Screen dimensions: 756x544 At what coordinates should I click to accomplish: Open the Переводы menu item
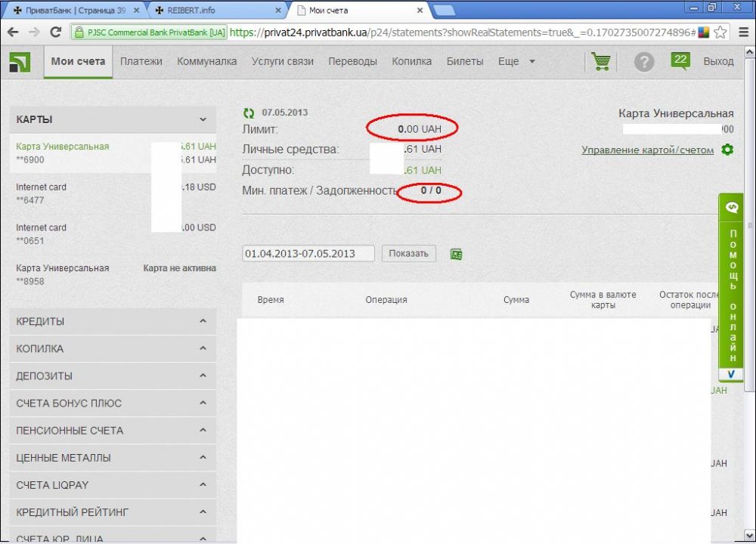(x=352, y=62)
